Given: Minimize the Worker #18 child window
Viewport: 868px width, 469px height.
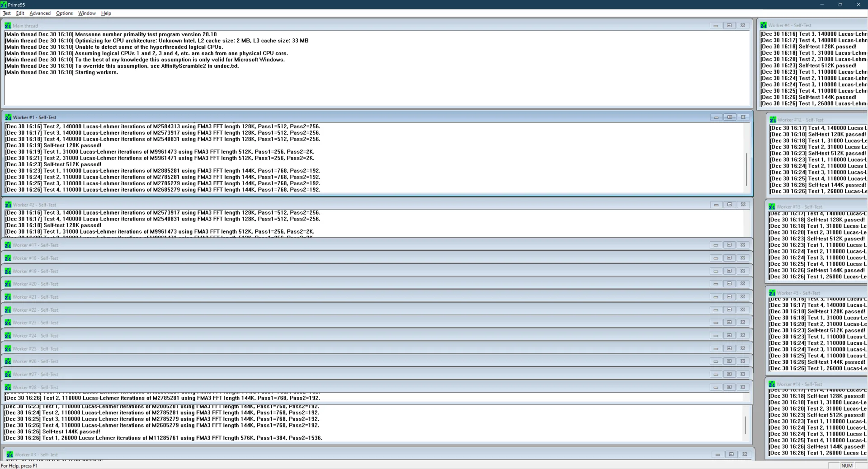Looking at the screenshot, I should coord(716,258).
